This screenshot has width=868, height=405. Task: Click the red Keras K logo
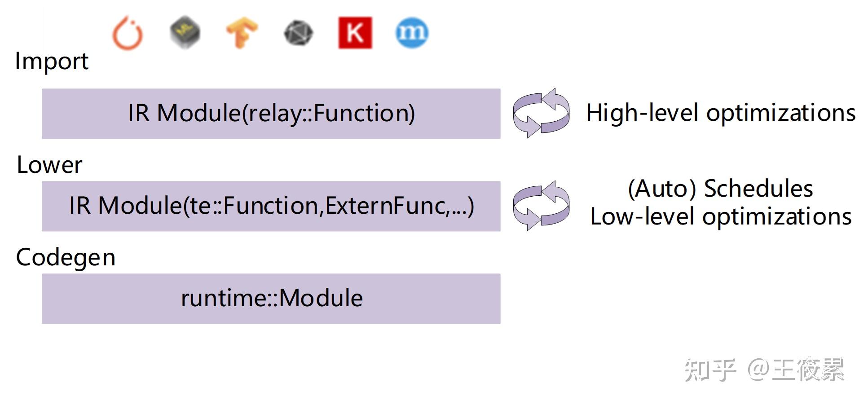pos(355,33)
